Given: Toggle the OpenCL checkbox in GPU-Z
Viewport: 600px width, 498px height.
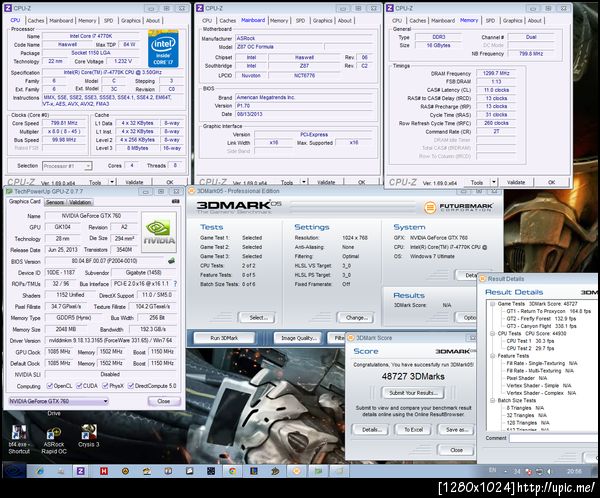Looking at the screenshot, I should pyautogui.click(x=50, y=385).
